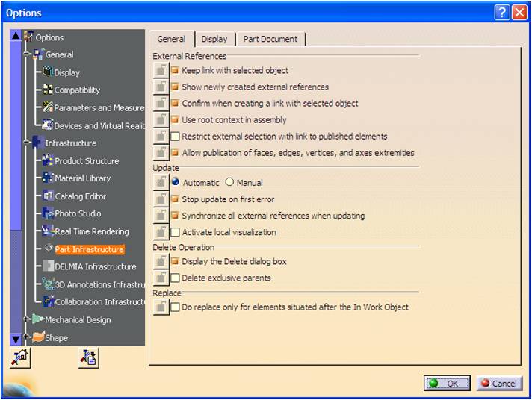Screen dimensions: 532x400
Task: Toggle Show newly created external references
Action: tap(175, 87)
